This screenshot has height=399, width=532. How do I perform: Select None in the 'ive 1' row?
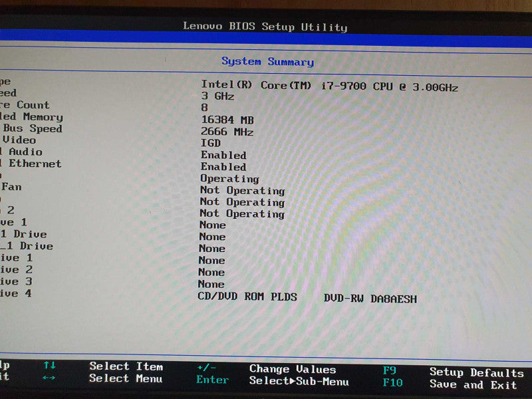tap(211, 261)
